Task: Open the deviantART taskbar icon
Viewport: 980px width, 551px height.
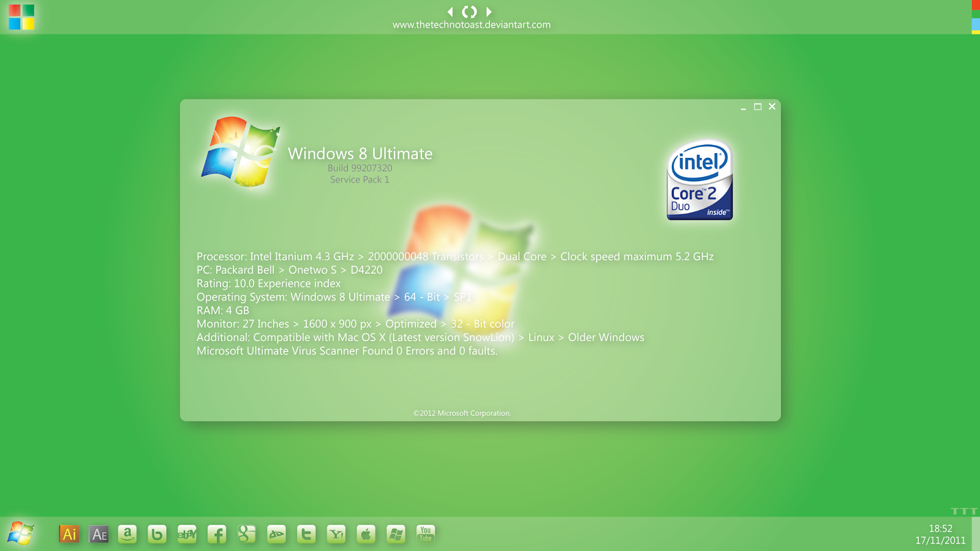Action: pyautogui.click(x=276, y=534)
